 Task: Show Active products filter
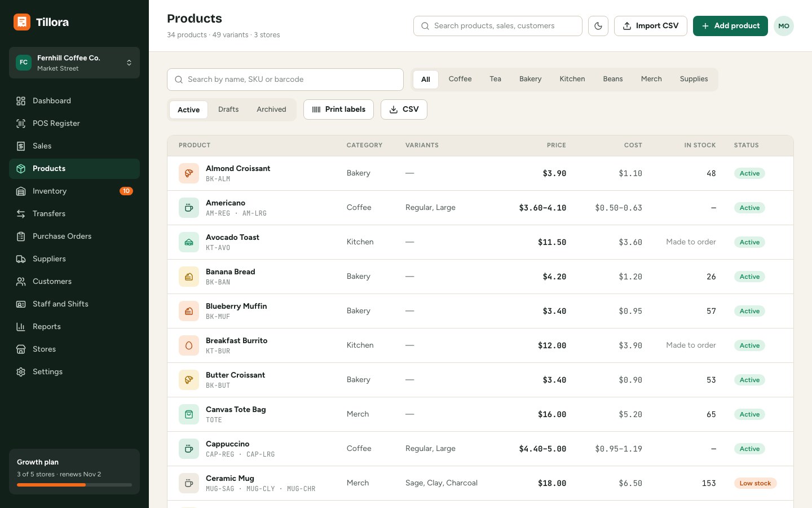coord(188,110)
